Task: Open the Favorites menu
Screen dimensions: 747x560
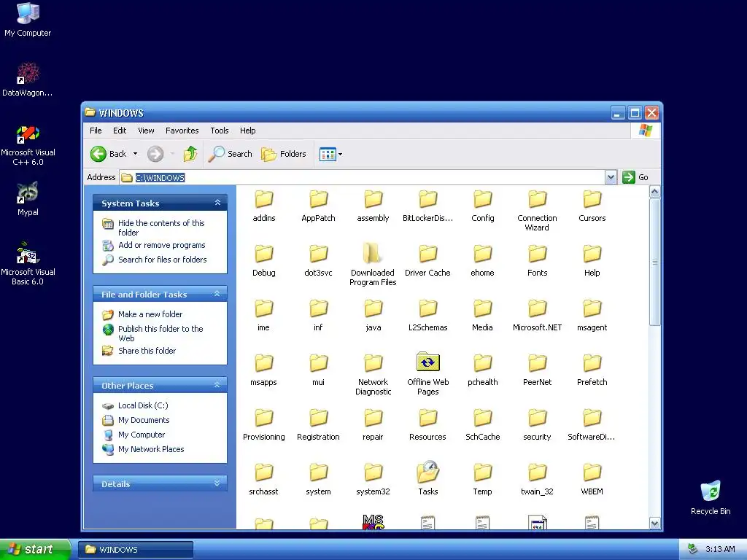Action: click(182, 131)
